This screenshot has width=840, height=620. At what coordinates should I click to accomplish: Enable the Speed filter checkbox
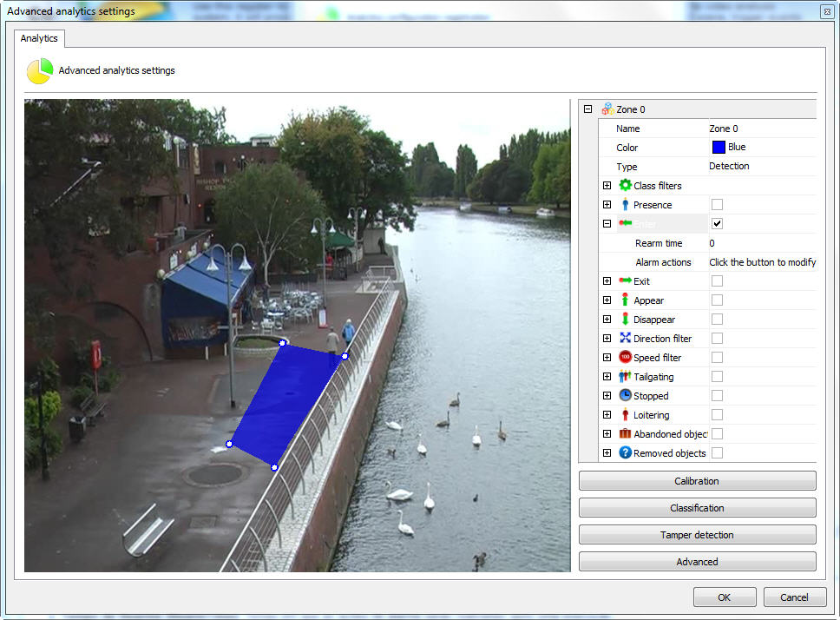click(717, 357)
